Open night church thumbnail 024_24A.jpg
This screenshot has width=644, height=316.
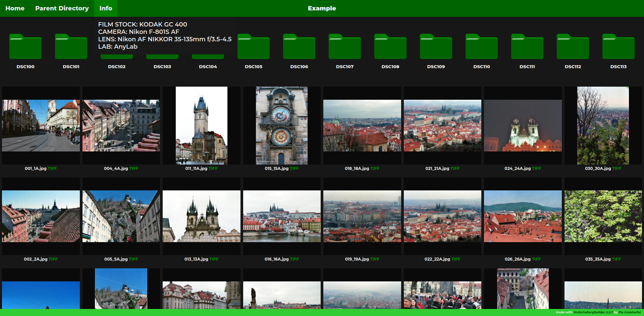[x=523, y=126]
